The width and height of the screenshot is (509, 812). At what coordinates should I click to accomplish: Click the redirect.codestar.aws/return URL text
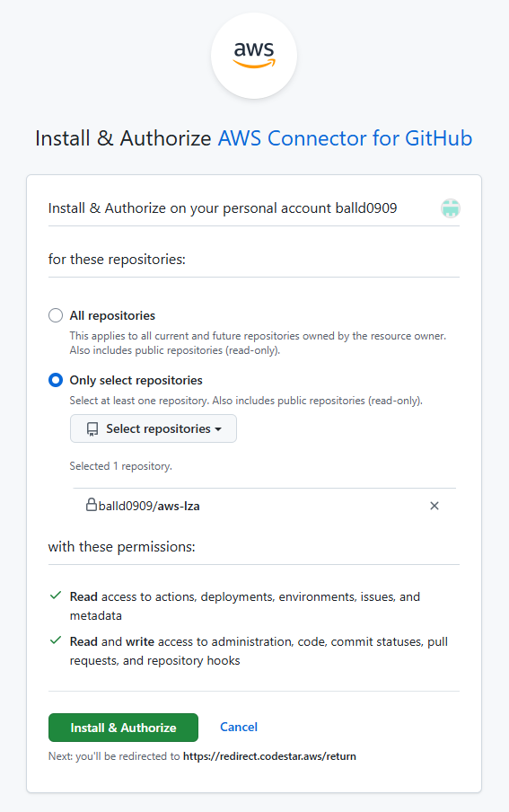pos(269,756)
